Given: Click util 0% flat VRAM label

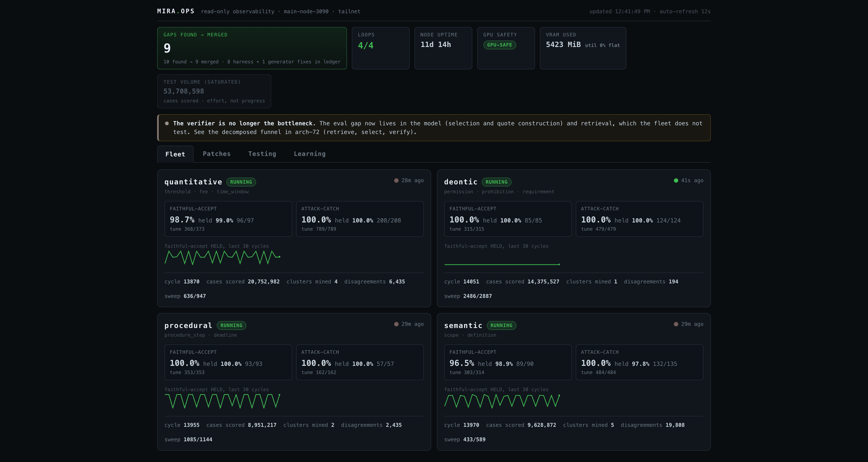Looking at the screenshot, I should (x=602, y=45).
